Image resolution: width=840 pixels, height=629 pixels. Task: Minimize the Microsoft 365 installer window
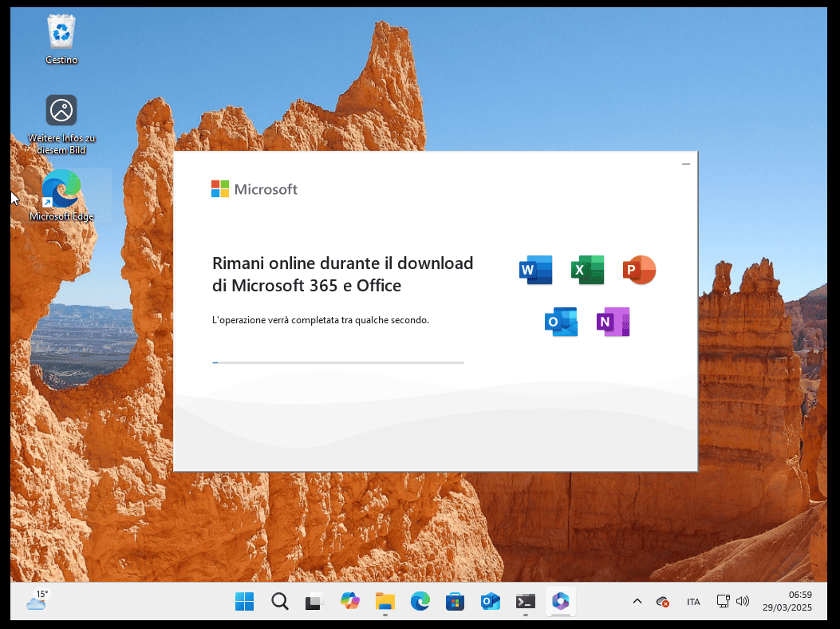(x=686, y=164)
